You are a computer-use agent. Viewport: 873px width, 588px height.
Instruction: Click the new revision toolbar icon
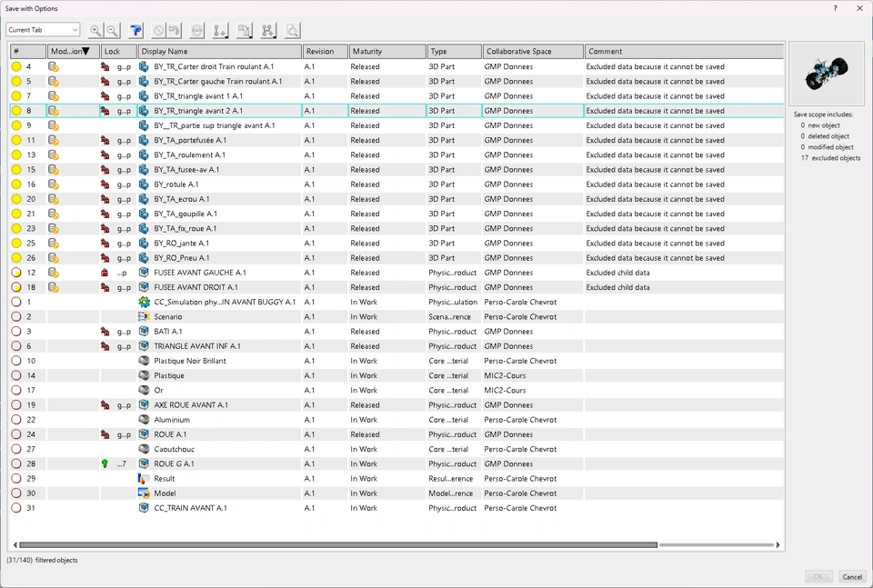tap(220, 31)
